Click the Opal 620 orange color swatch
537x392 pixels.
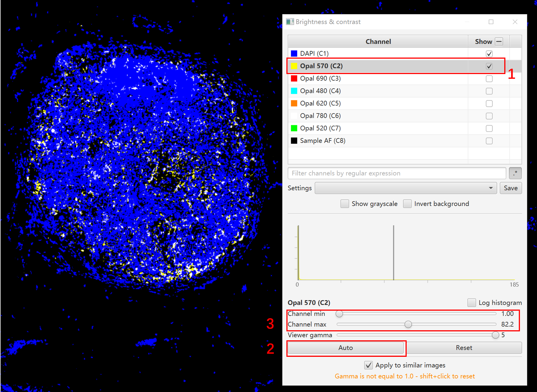294,103
